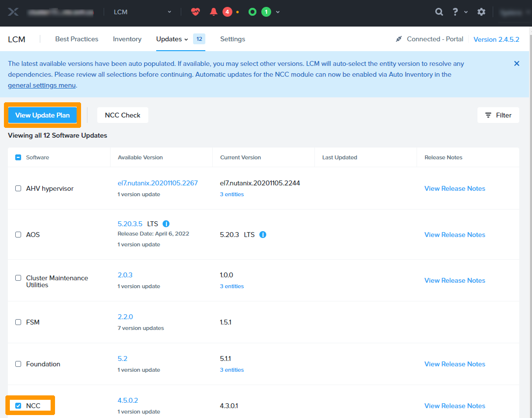Open the general settings menu link

[42, 85]
